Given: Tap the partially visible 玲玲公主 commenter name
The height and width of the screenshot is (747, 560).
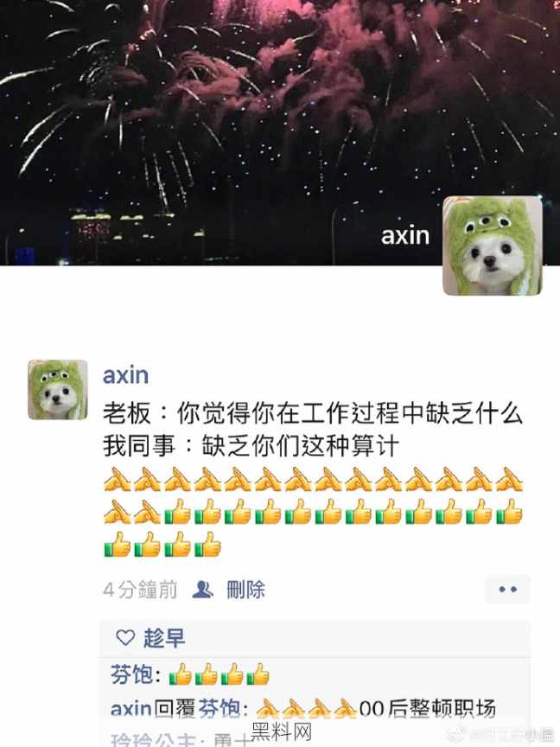Looking at the screenshot, I should (153, 739).
